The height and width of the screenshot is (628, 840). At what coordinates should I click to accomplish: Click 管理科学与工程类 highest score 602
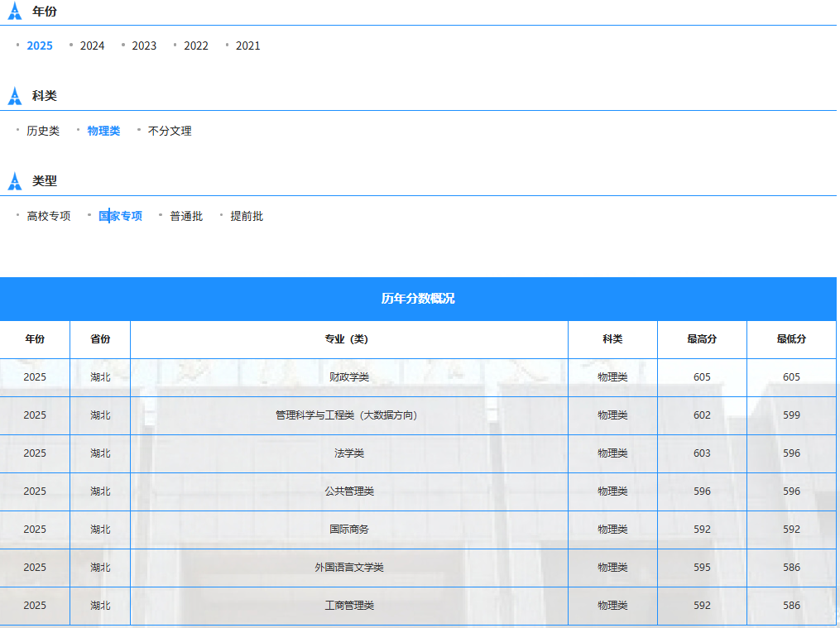click(702, 415)
